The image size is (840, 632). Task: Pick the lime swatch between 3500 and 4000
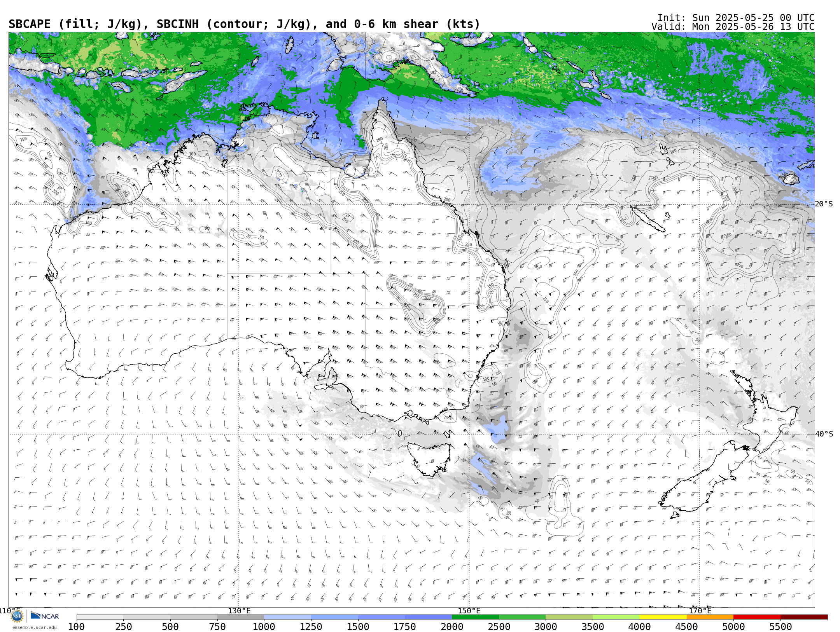point(616,617)
